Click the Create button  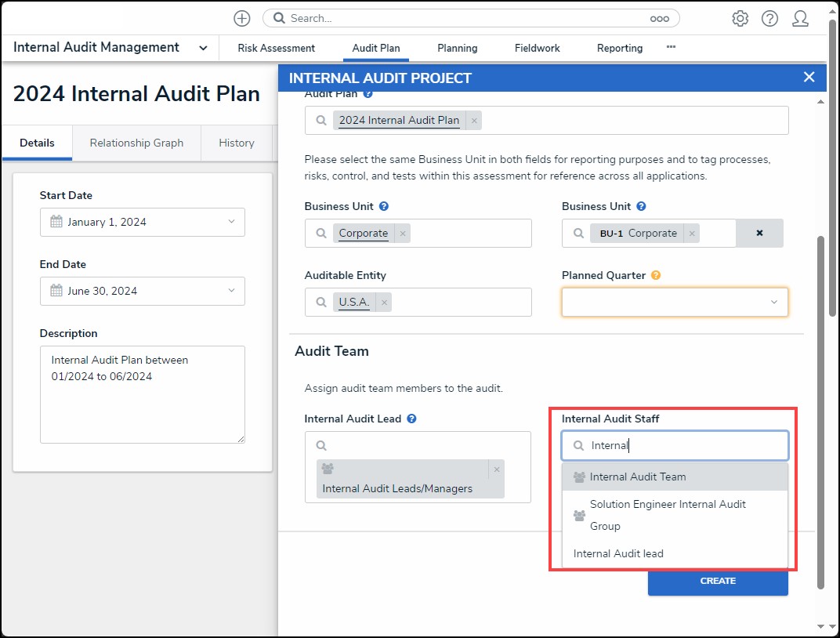[718, 581]
